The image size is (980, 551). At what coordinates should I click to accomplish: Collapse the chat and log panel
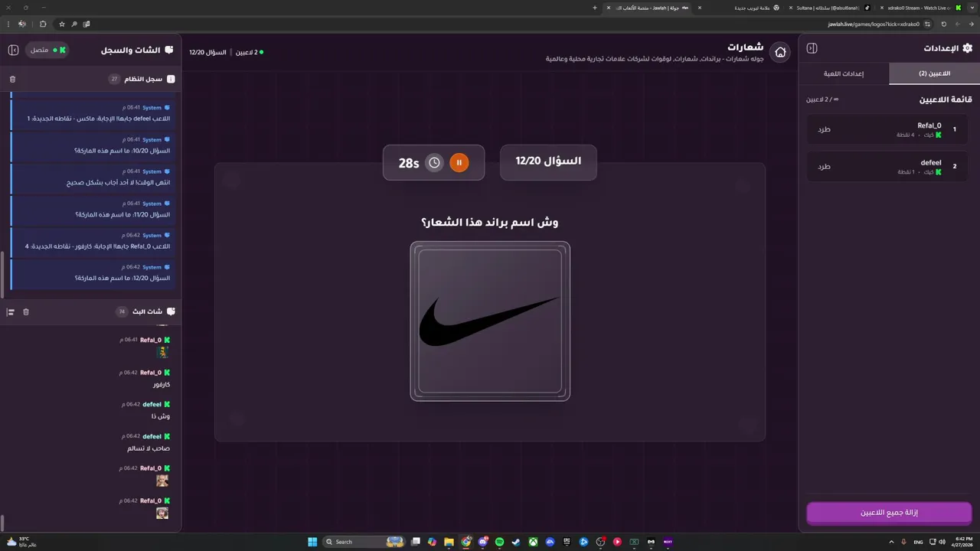tap(13, 50)
